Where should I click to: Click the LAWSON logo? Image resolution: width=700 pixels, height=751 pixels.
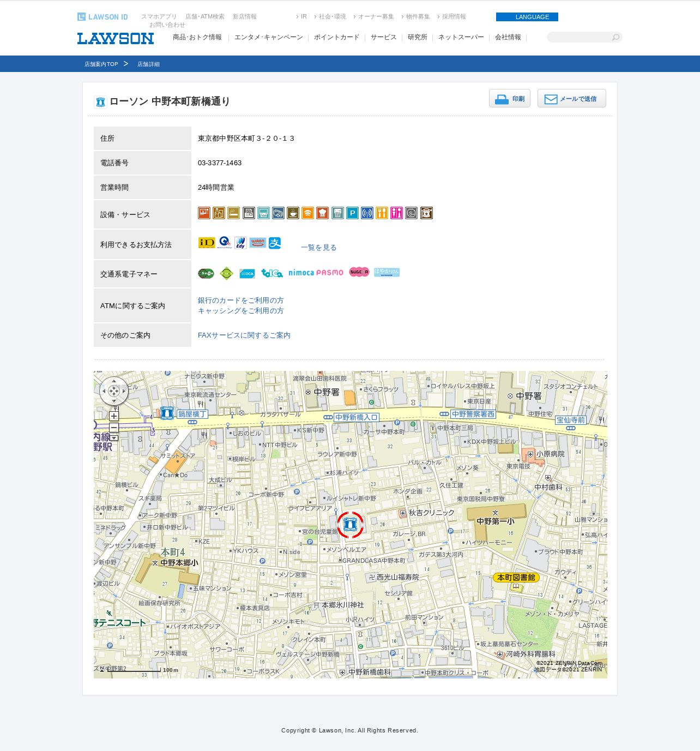tap(116, 38)
